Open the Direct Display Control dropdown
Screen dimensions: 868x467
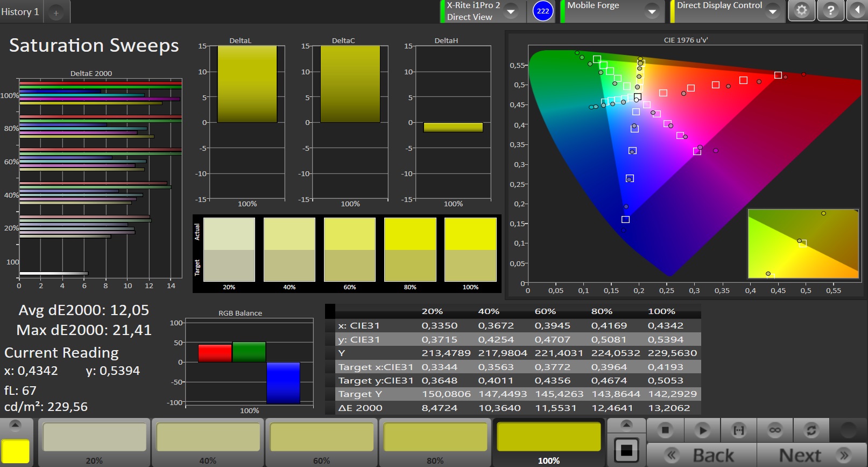[x=773, y=11]
